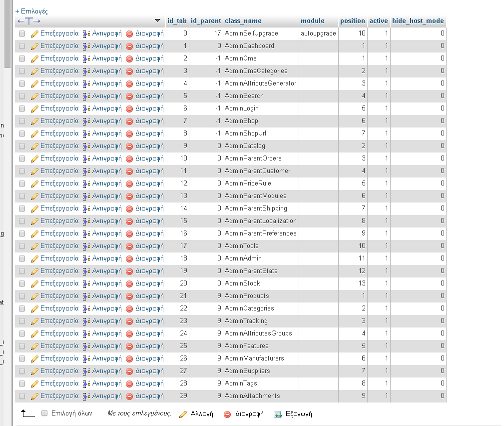The width and height of the screenshot is (504, 426).
Task: Click the bottom red icon beside Διαγραφή
Action: point(227,414)
